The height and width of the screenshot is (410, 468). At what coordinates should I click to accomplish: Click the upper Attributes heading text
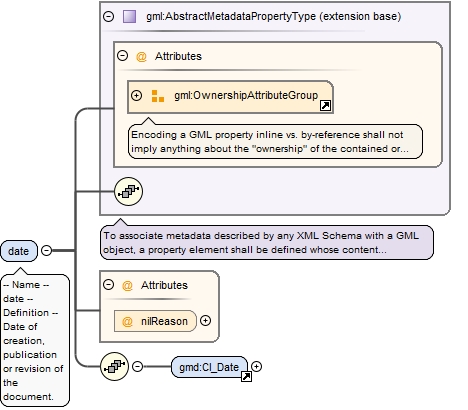click(178, 56)
